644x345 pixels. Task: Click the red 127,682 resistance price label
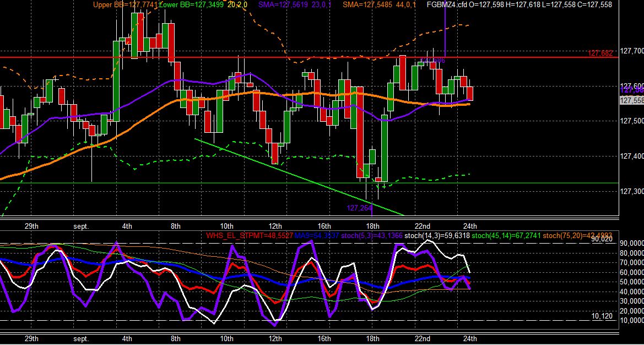point(600,53)
